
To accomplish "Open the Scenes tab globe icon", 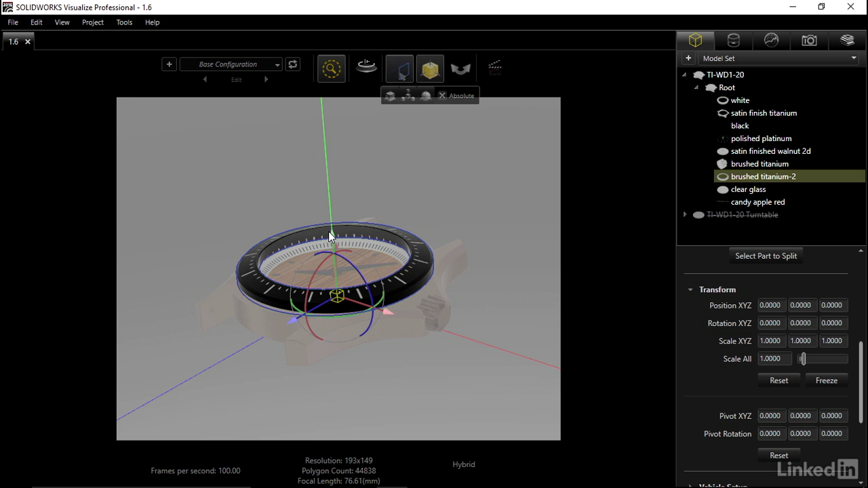I will (771, 41).
